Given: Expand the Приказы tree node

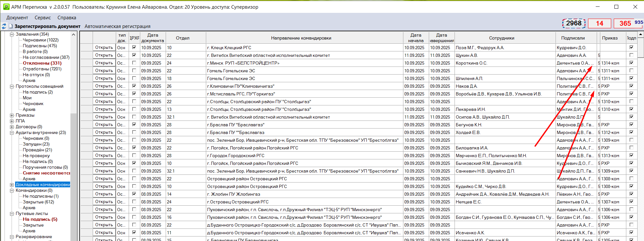Looking at the screenshot, I should (x=12, y=115).
